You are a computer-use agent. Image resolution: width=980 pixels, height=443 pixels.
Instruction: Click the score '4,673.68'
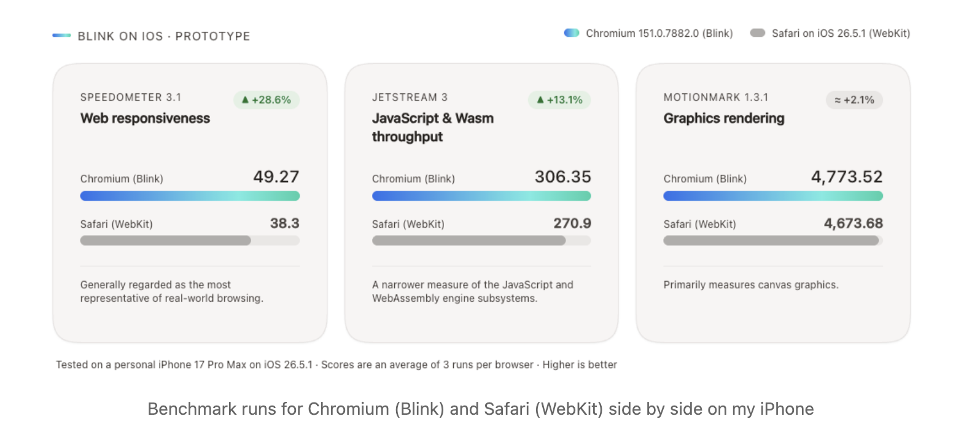click(854, 223)
